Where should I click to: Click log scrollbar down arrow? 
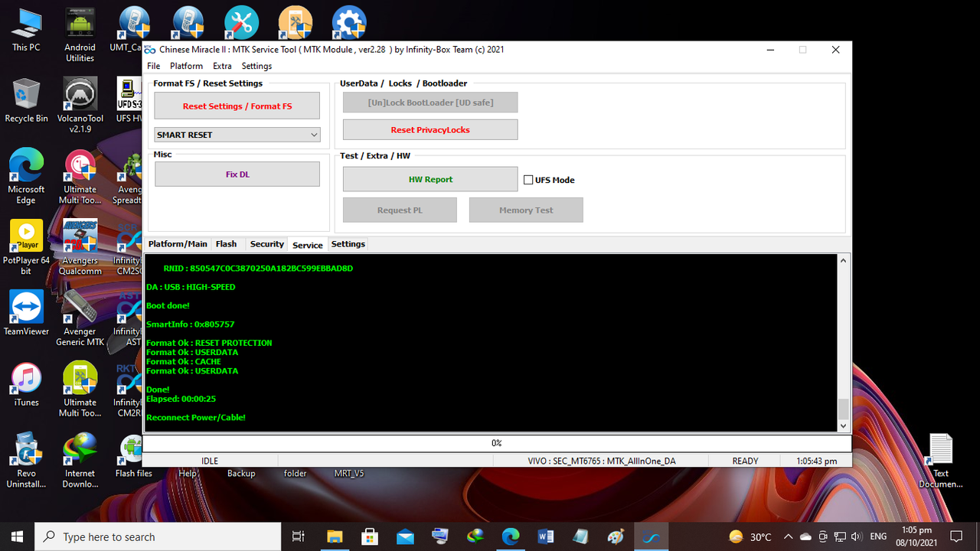pyautogui.click(x=843, y=425)
